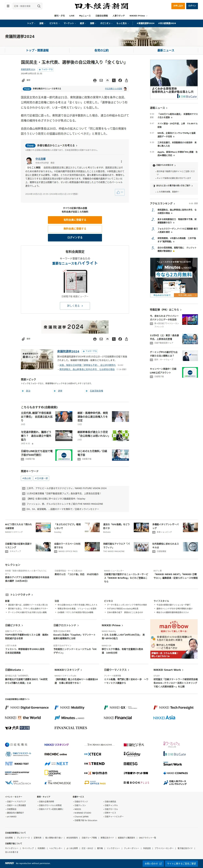Click the orange お申し込み button

coord(178,6)
